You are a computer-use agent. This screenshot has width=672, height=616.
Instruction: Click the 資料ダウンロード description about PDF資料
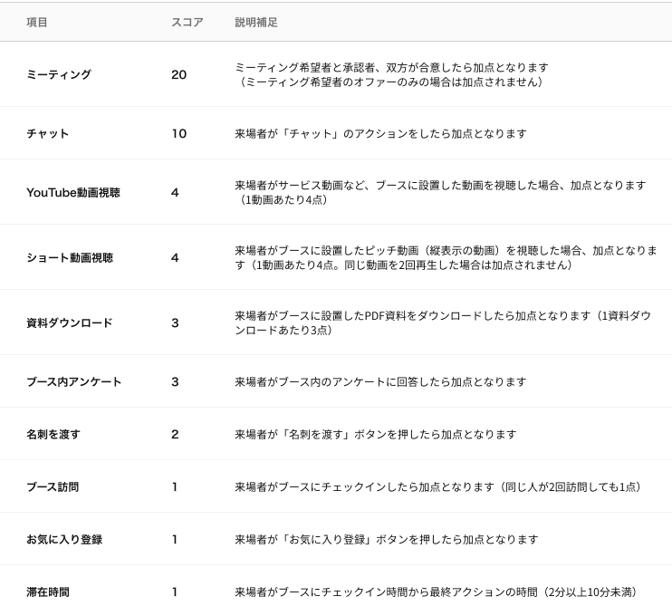pos(443,322)
